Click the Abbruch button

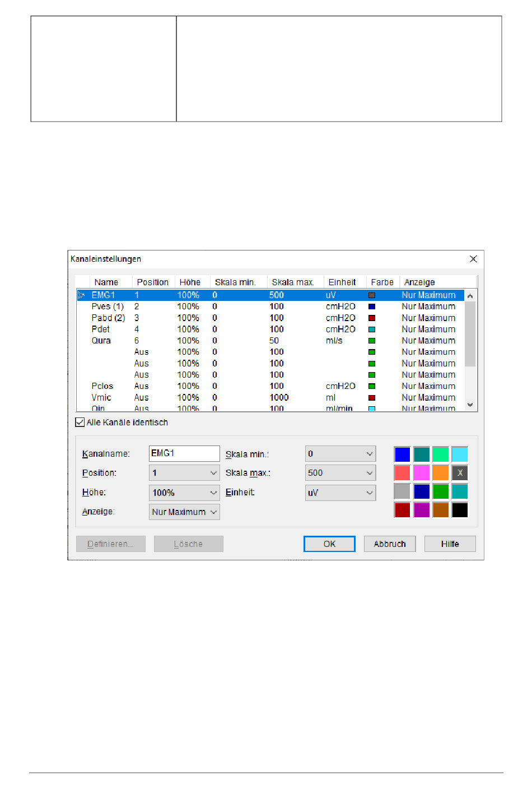pyautogui.click(x=390, y=544)
